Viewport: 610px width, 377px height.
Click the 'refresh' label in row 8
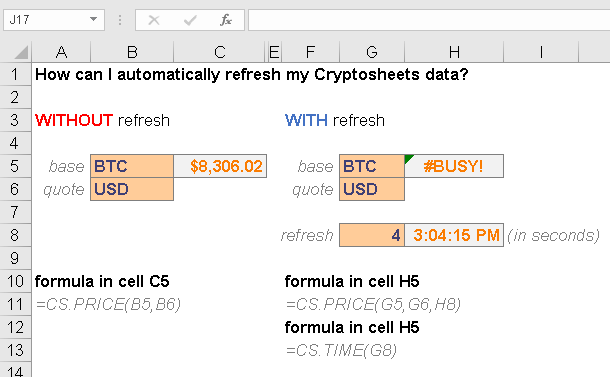pyautogui.click(x=307, y=235)
